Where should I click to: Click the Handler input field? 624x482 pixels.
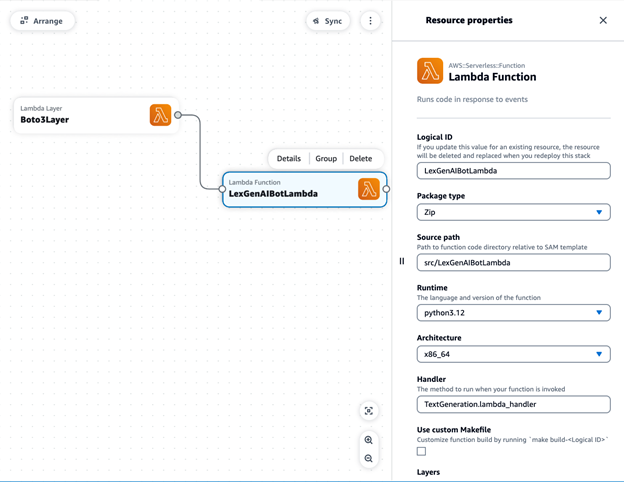[x=513, y=404]
